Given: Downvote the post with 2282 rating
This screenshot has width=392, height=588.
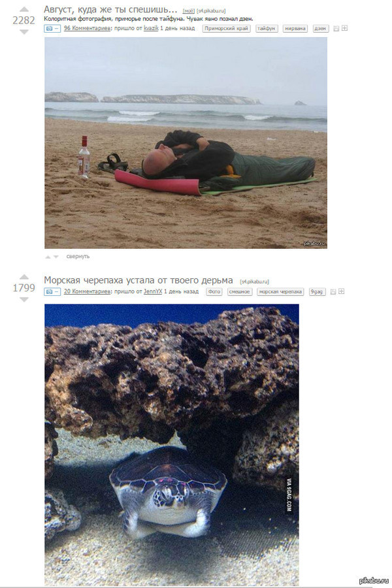Looking at the screenshot, I should [24, 32].
